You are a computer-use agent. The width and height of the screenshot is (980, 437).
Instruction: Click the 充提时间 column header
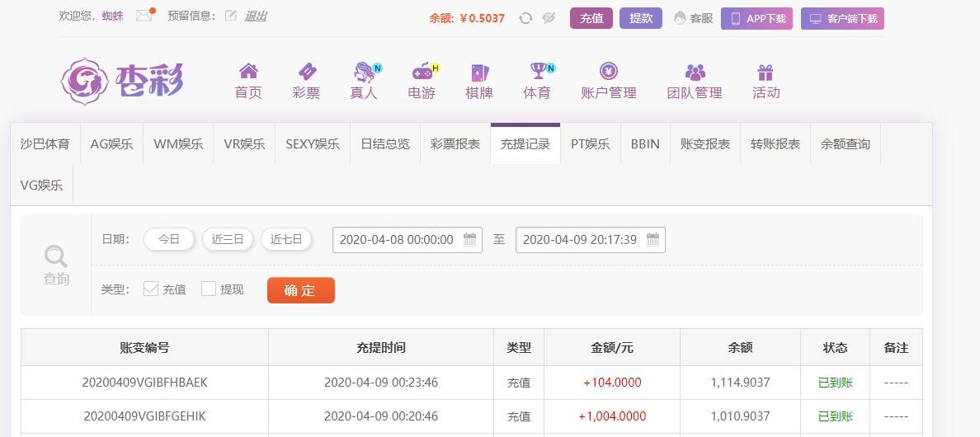[x=381, y=348]
